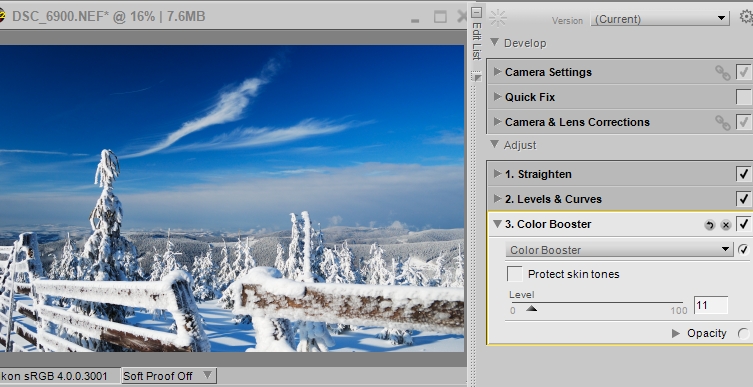Disable the 2. Levels & Curves step checkbox

(x=744, y=199)
